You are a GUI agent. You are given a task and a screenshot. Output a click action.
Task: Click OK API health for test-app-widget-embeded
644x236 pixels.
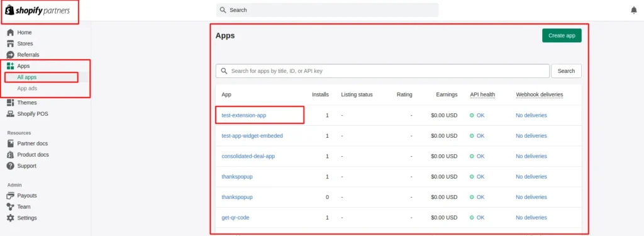tap(480, 136)
